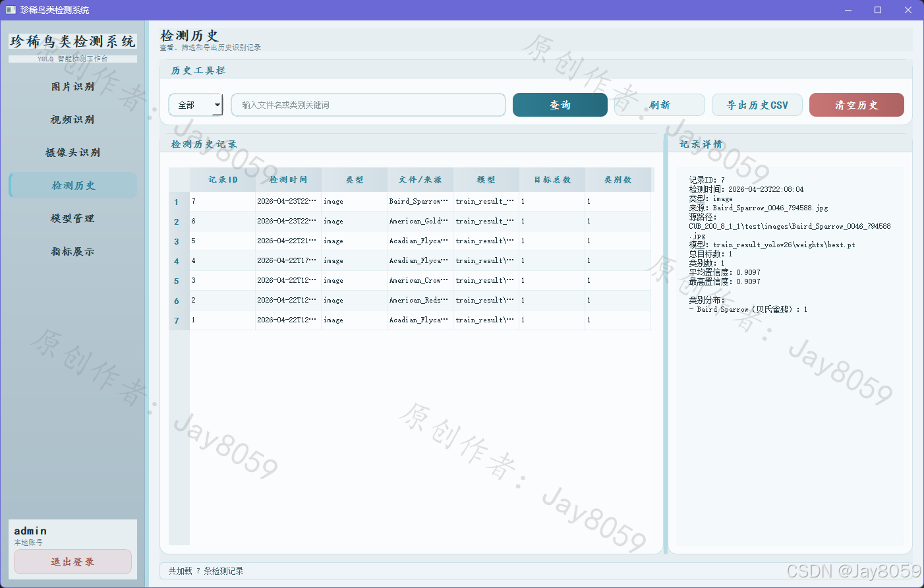Minimize the 珍稀鸟类检测系统 window

pyautogui.click(x=848, y=10)
